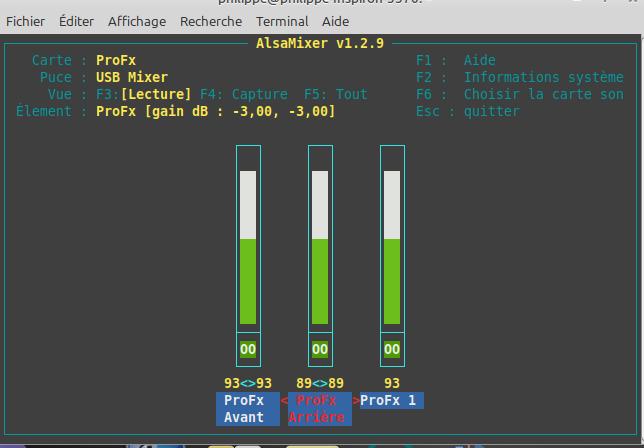
Task: Click the Esc quitter entry
Action: (x=467, y=111)
